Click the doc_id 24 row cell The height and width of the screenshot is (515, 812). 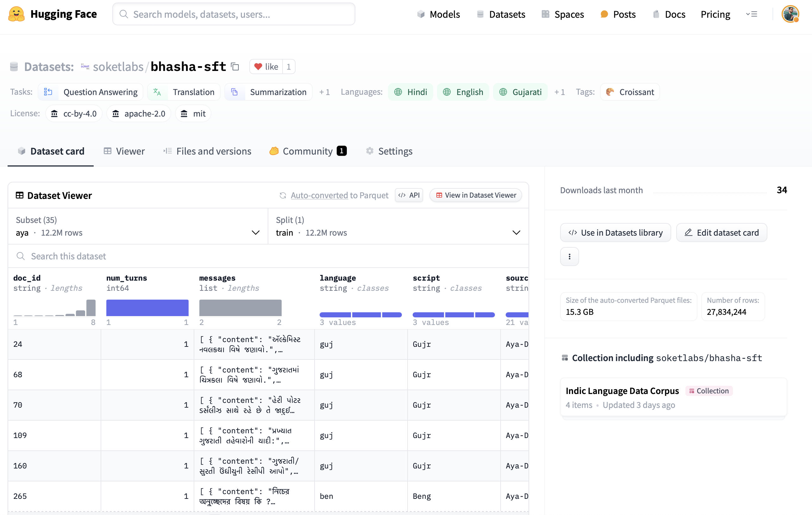coord(54,344)
